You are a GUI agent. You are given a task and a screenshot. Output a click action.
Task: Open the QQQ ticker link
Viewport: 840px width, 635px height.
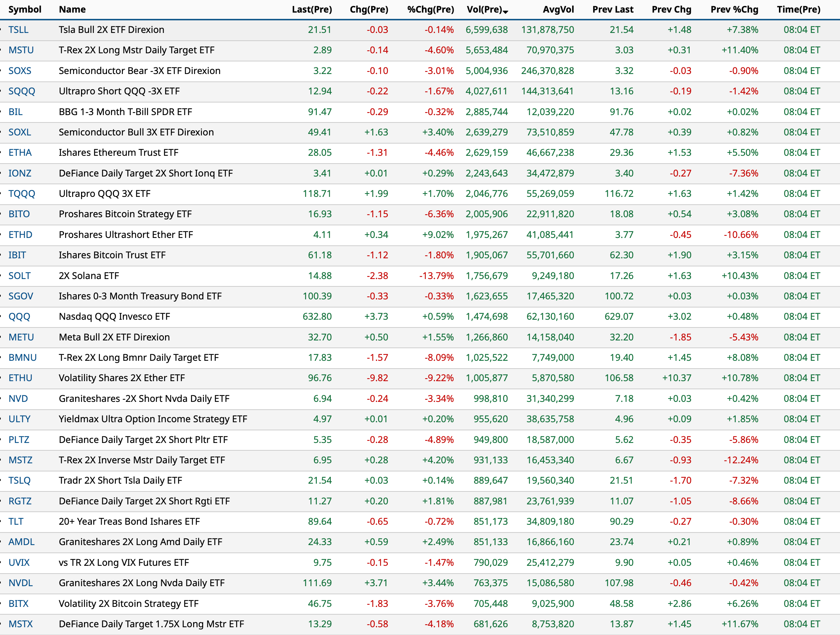(19, 317)
